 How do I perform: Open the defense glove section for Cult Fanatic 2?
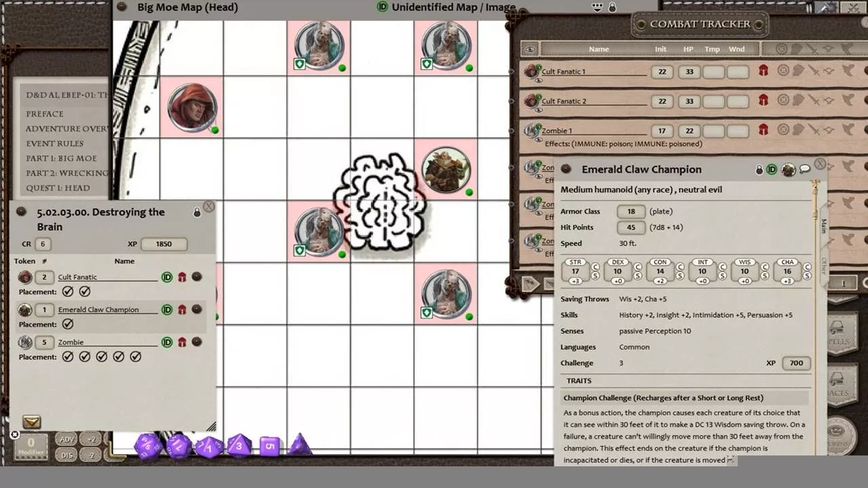click(798, 100)
